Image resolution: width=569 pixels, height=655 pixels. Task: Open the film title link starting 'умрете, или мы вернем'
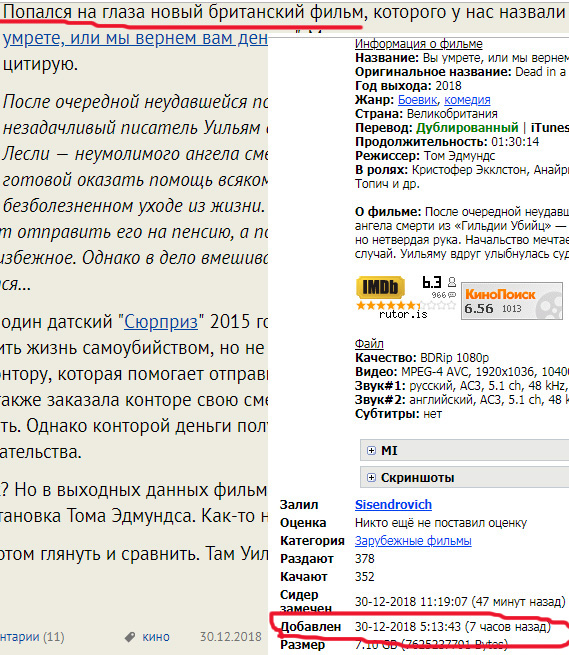point(135,38)
